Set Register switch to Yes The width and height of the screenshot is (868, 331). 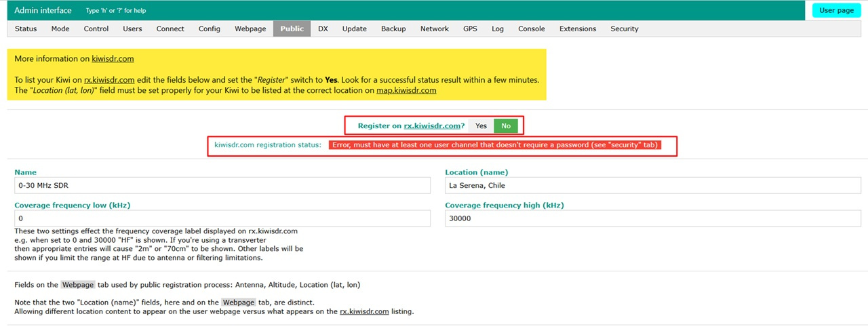pyautogui.click(x=481, y=126)
